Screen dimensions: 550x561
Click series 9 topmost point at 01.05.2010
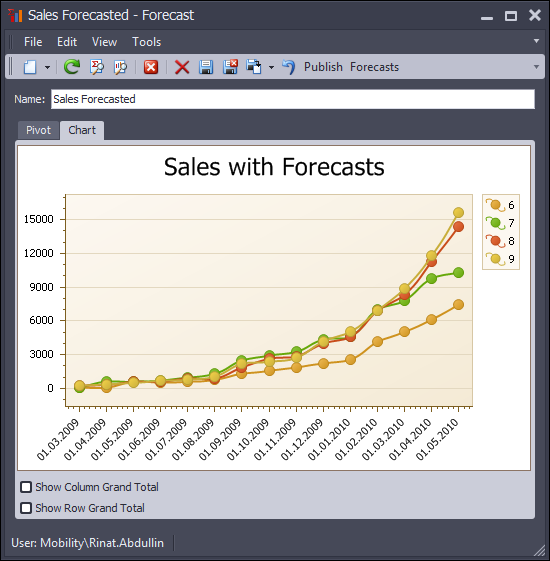[458, 213]
